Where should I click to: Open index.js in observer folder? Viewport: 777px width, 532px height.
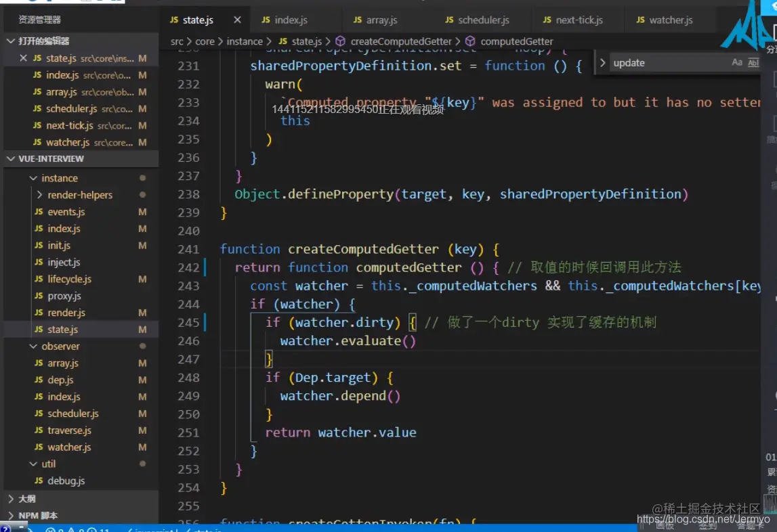click(x=81, y=397)
